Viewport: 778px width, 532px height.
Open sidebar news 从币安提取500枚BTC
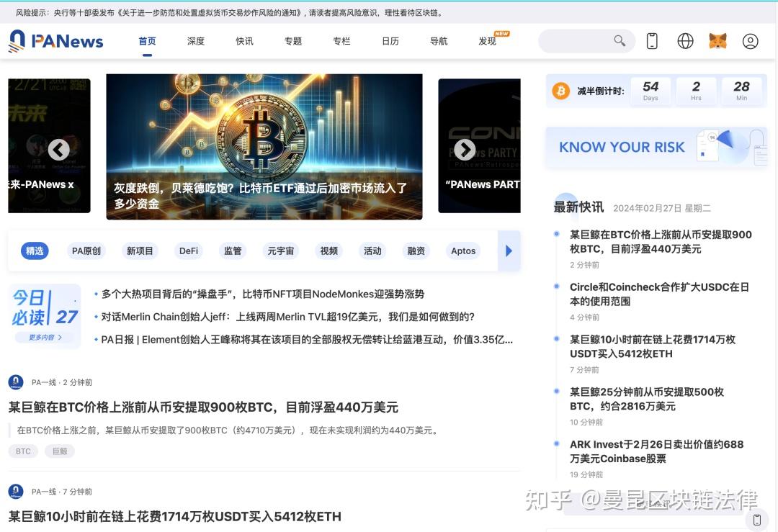646,399
